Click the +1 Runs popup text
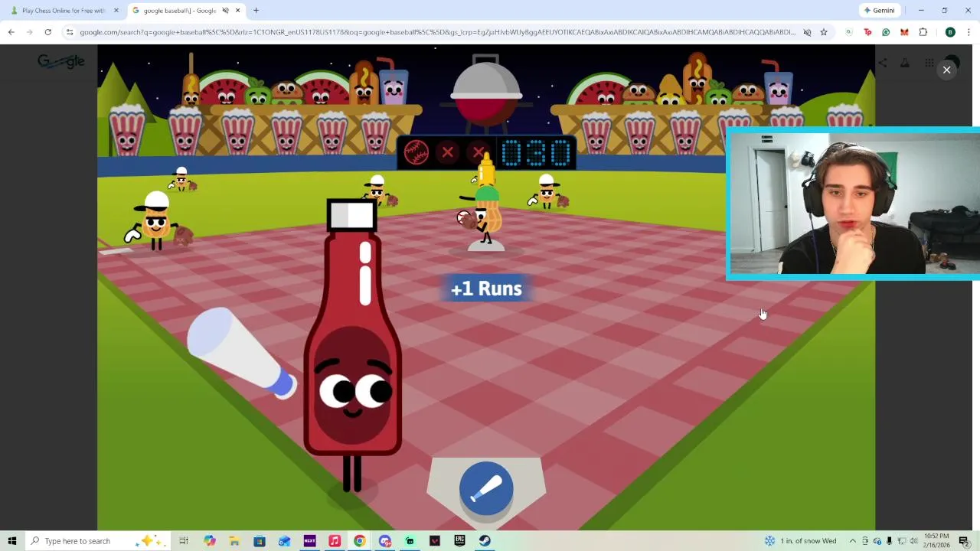 [486, 289]
